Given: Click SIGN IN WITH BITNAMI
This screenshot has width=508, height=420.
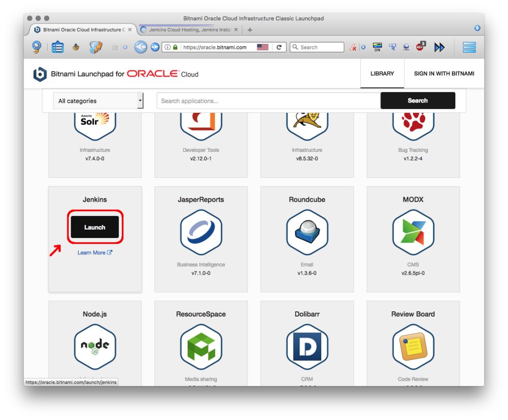Looking at the screenshot, I should [x=444, y=73].
